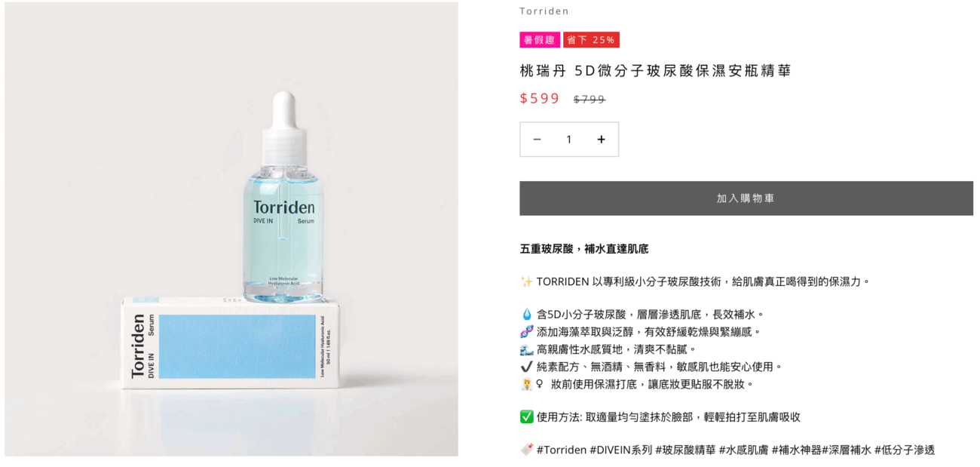Click the sparkles emoji before TORRIDEN
The height and width of the screenshot is (467, 980).
(x=527, y=281)
